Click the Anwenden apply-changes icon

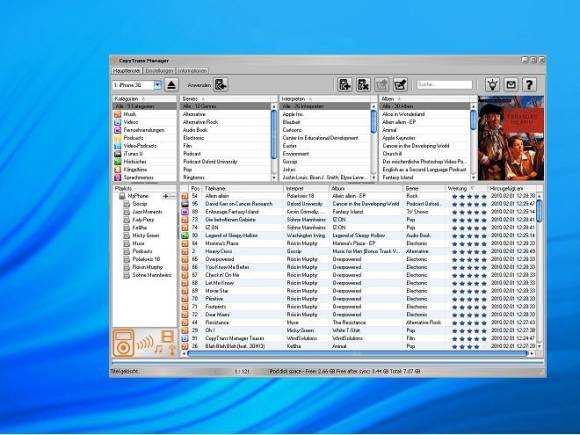coord(221,85)
